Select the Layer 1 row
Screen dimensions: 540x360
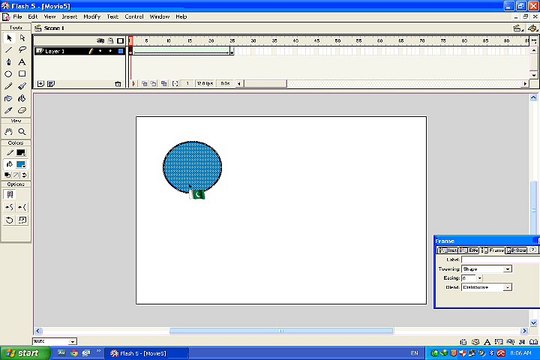80,51
